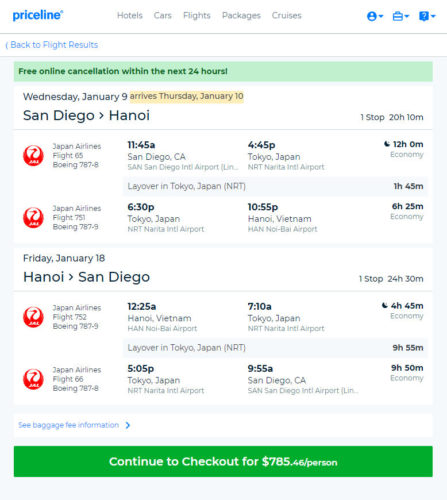Image resolution: width=447 pixels, height=500 pixels.
Task: Click the overnight moon icon beside 4h 45m
Action: pos(385,305)
